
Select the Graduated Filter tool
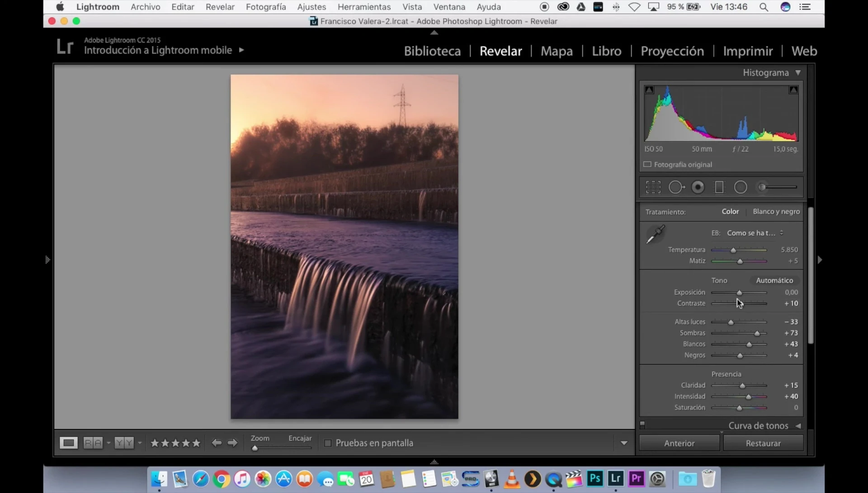pyautogui.click(x=719, y=187)
